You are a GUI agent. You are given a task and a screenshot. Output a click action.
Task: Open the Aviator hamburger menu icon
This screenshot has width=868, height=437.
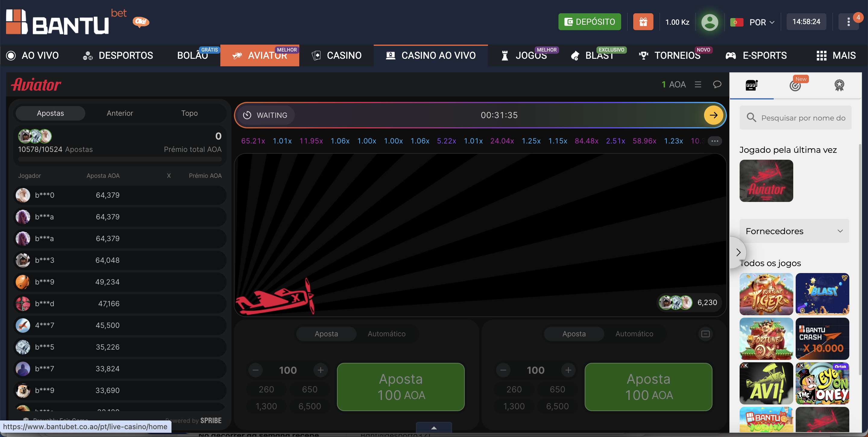pos(698,84)
